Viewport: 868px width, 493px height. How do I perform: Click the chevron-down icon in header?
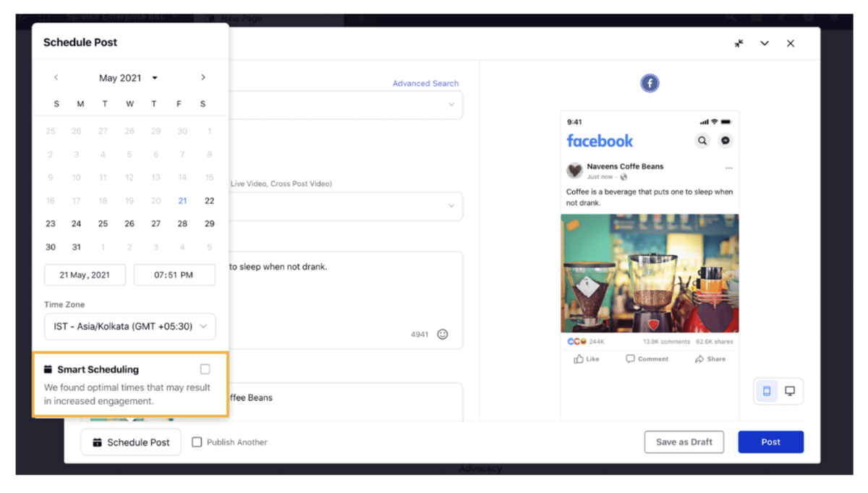765,43
